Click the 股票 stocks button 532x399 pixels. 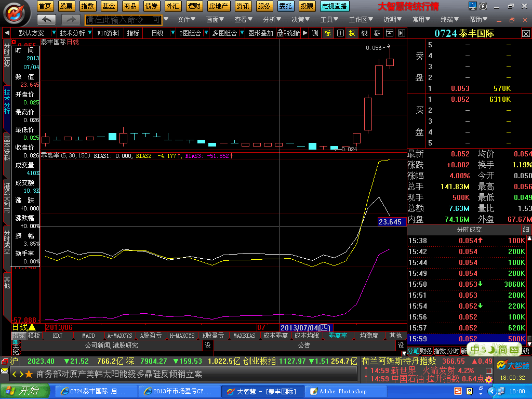pyautogui.click(x=66, y=6)
